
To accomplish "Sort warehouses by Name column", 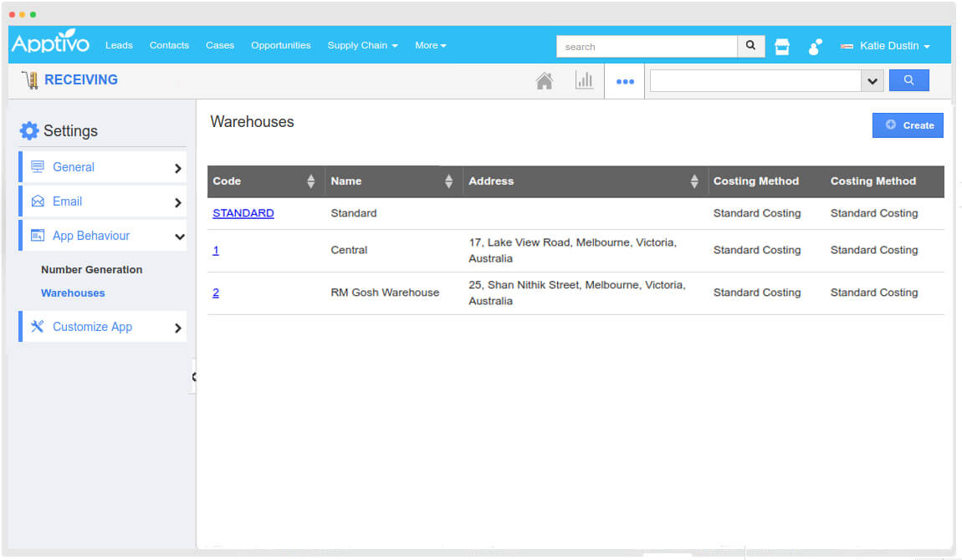I will (x=448, y=181).
